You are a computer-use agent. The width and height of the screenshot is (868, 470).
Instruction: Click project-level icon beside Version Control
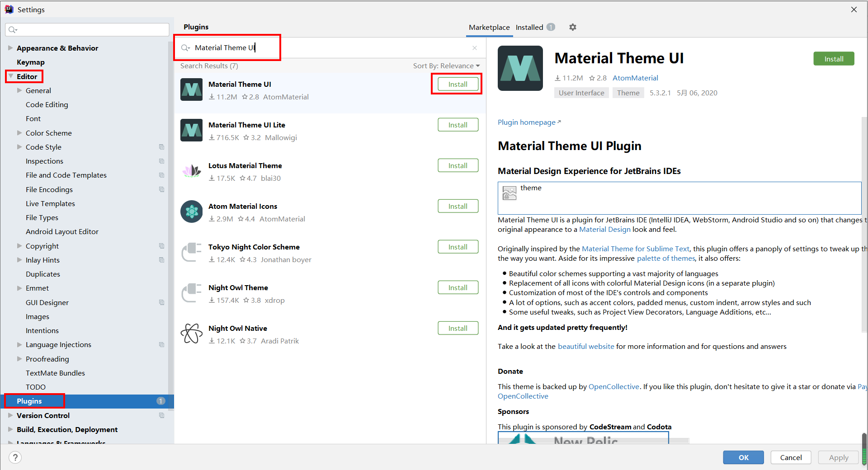coord(161,415)
